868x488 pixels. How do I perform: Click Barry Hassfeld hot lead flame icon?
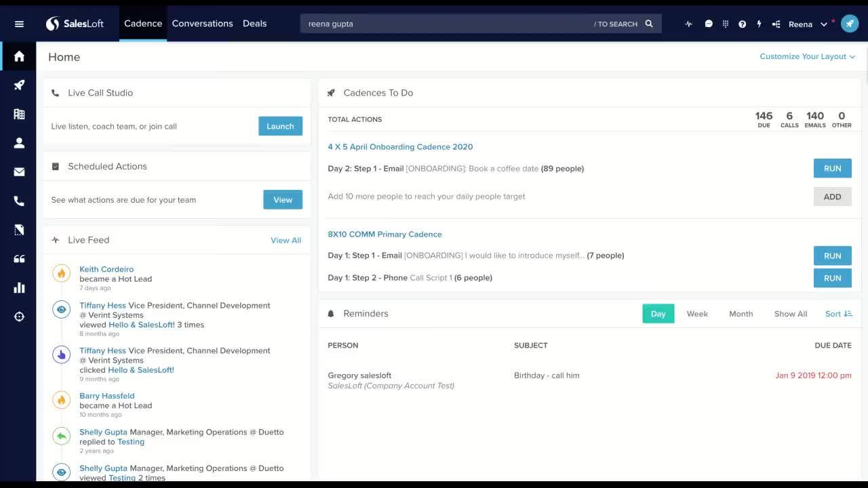pyautogui.click(x=62, y=400)
